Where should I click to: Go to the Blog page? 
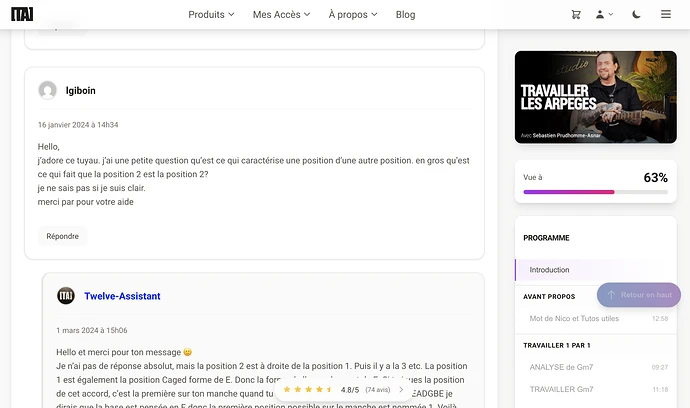click(x=405, y=15)
